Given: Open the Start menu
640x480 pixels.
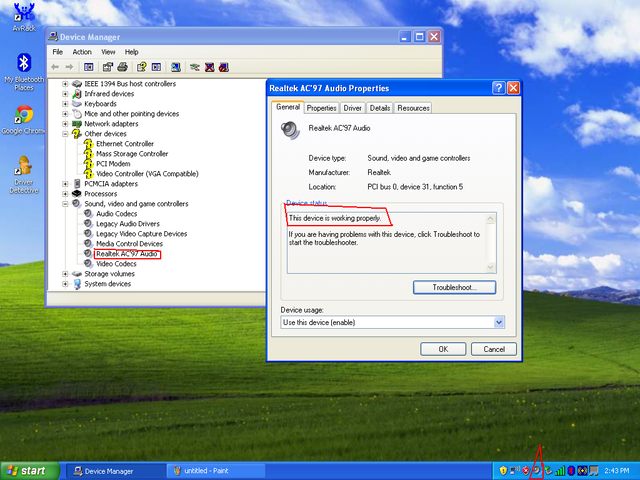Looking at the screenshot, I should click(x=29, y=471).
